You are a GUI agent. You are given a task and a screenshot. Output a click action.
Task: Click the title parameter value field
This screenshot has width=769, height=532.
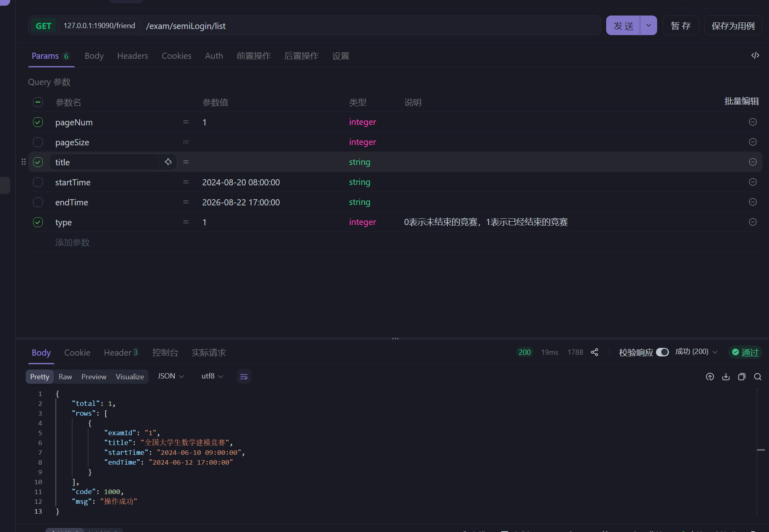click(269, 162)
